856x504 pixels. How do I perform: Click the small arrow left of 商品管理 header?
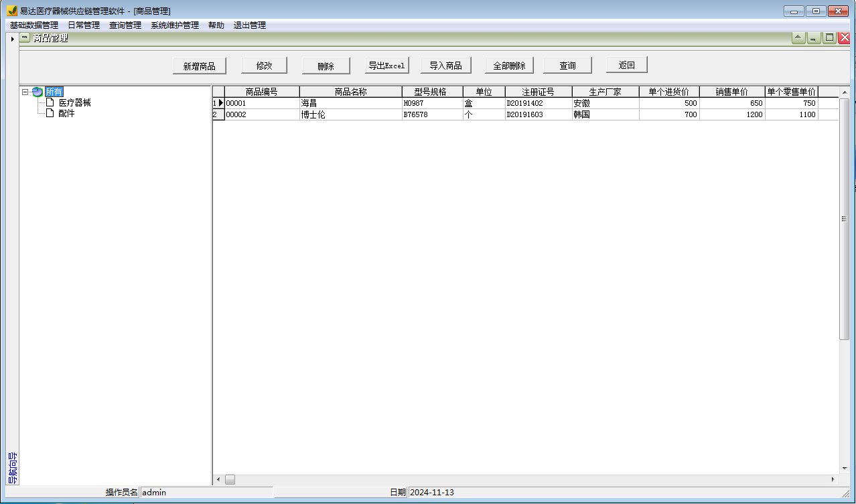click(13, 39)
